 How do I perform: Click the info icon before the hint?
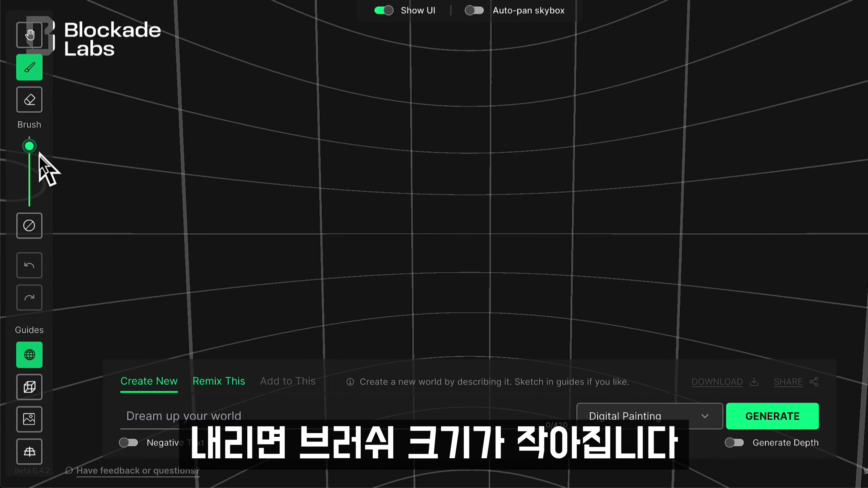(x=350, y=381)
